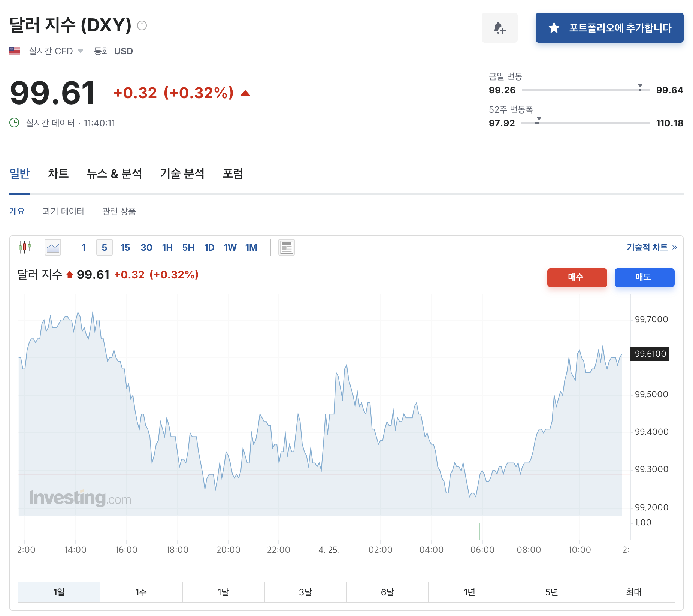Click the real-time data clock icon
This screenshot has width=693, height=616.
(14, 123)
